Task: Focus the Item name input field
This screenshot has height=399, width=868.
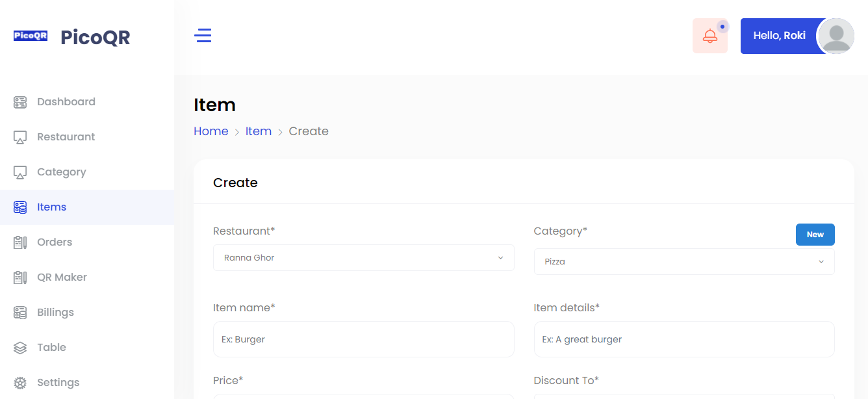Action: pyautogui.click(x=363, y=339)
